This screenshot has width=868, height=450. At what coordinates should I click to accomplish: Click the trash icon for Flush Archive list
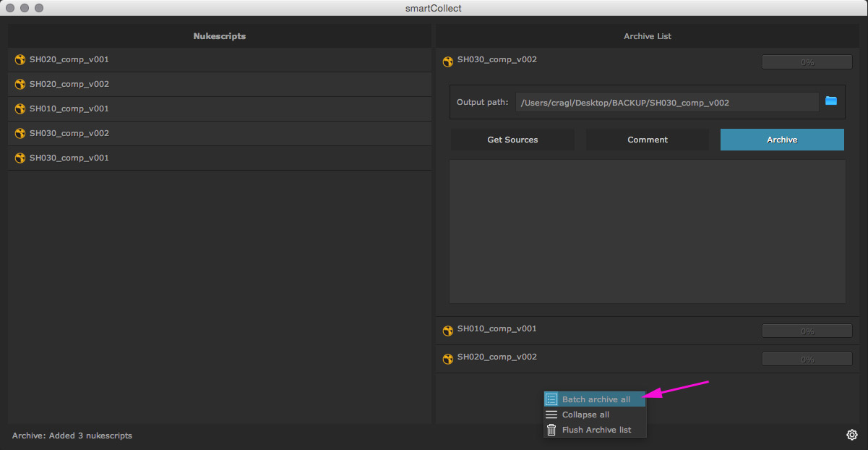(551, 430)
